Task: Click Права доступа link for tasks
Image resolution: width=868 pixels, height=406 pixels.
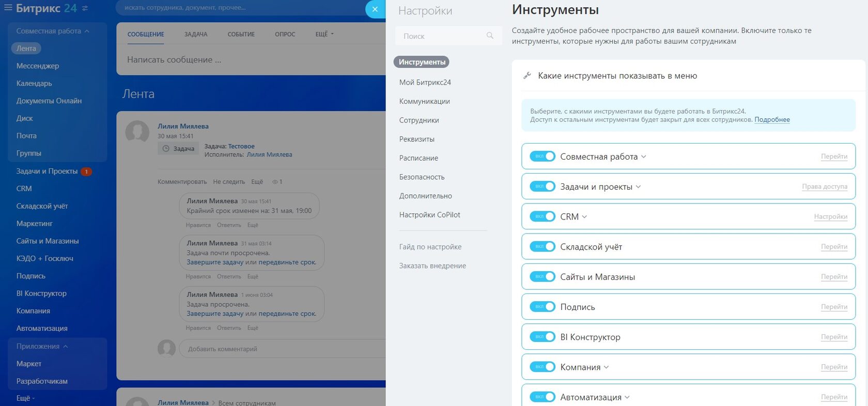Action: (x=825, y=186)
